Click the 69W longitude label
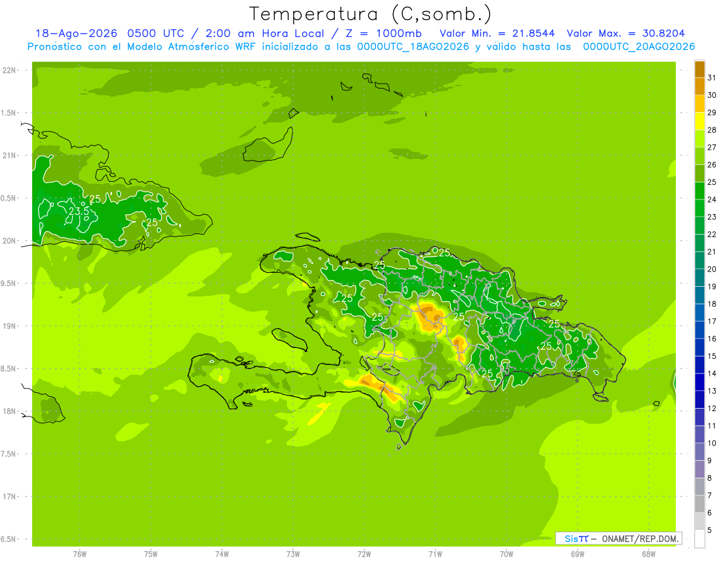The width and height of the screenshot is (728, 562). click(578, 554)
